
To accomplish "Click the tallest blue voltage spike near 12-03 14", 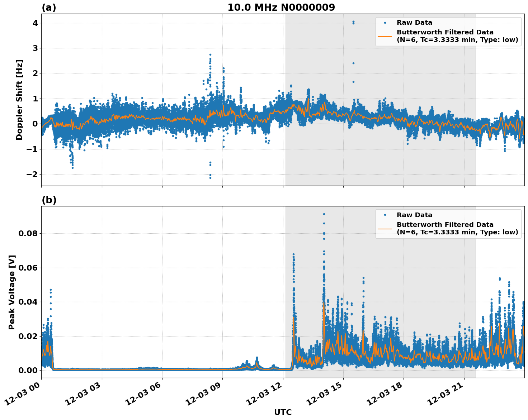I will (324, 214).
